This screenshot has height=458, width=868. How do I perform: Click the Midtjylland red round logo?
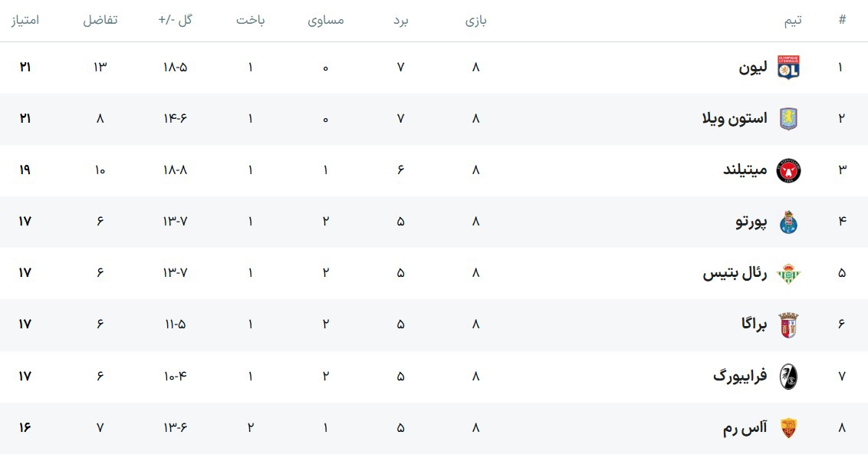point(788,170)
